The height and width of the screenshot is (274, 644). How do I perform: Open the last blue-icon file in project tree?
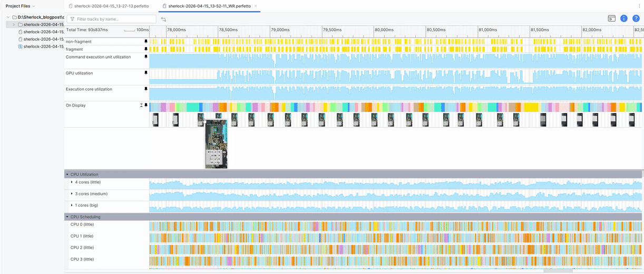41,46
